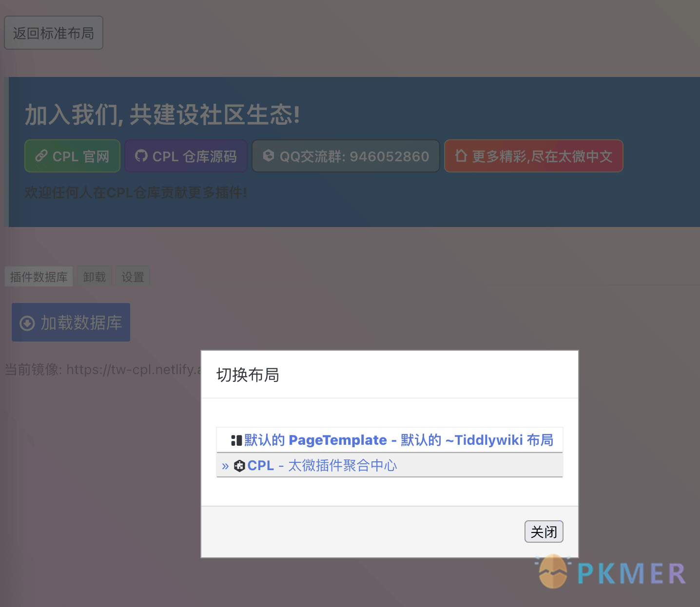
Task: Open 更多精彩,尽在太微中文 button
Action: (533, 156)
